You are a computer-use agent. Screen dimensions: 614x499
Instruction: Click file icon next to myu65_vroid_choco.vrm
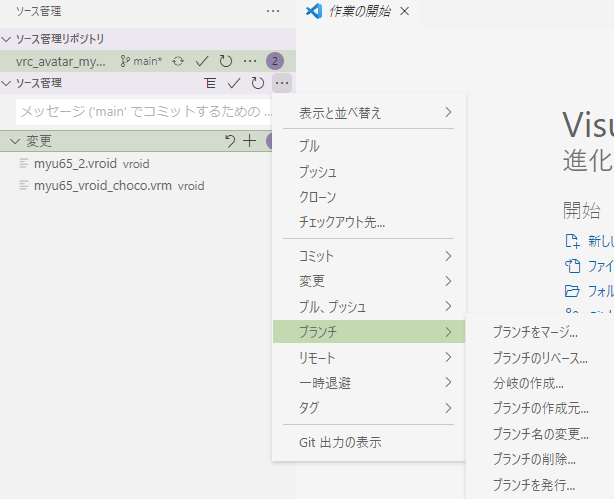(x=24, y=185)
